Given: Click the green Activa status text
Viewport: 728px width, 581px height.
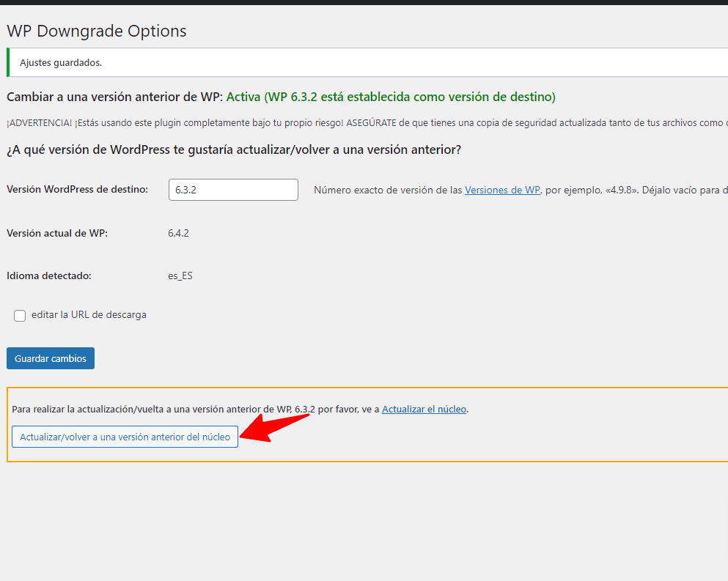Looking at the screenshot, I should click(391, 97).
